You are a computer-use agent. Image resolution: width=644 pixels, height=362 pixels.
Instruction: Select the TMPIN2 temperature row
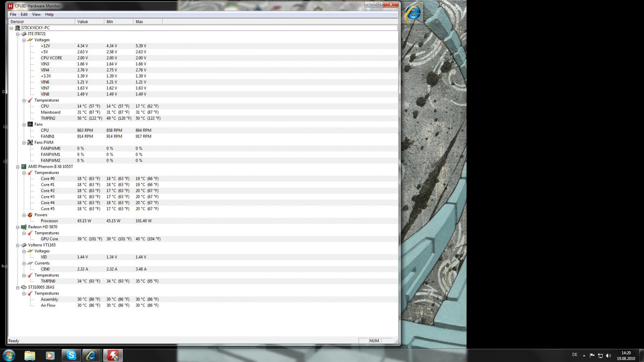pos(219,118)
